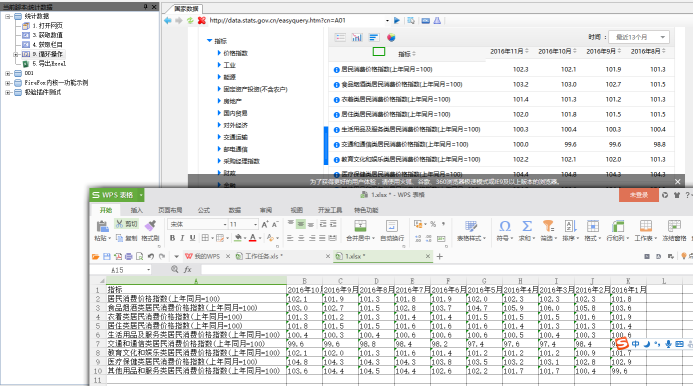Click the blue go arrow beside address bar
Image resolution: width=693 pixels, height=386 pixels.
click(x=397, y=20)
